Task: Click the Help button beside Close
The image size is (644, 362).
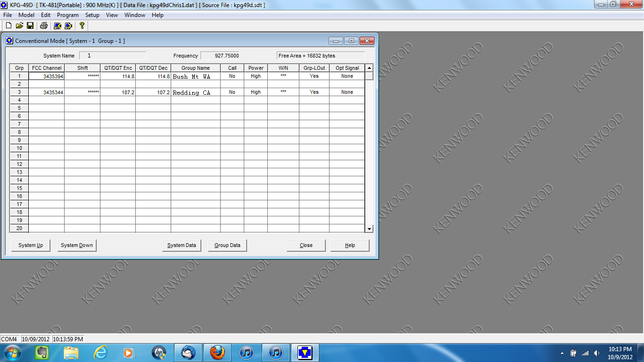Action: pyautogui.click(x=350, y=245)
